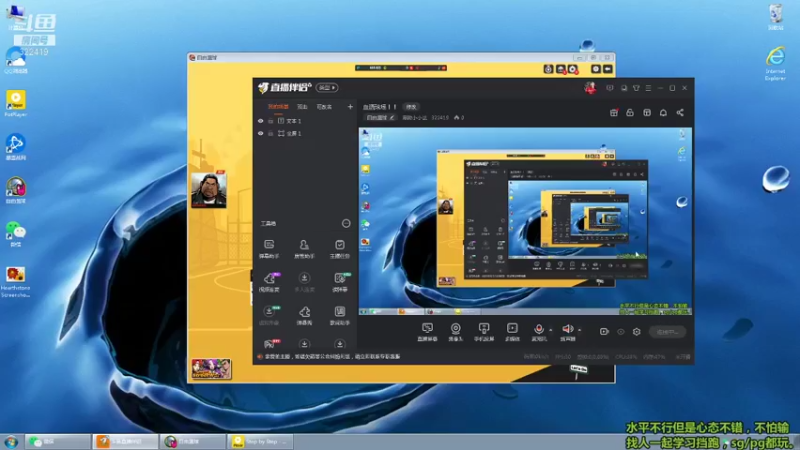
Task: Open the layout panel icon
Action: tap(646, 112)
